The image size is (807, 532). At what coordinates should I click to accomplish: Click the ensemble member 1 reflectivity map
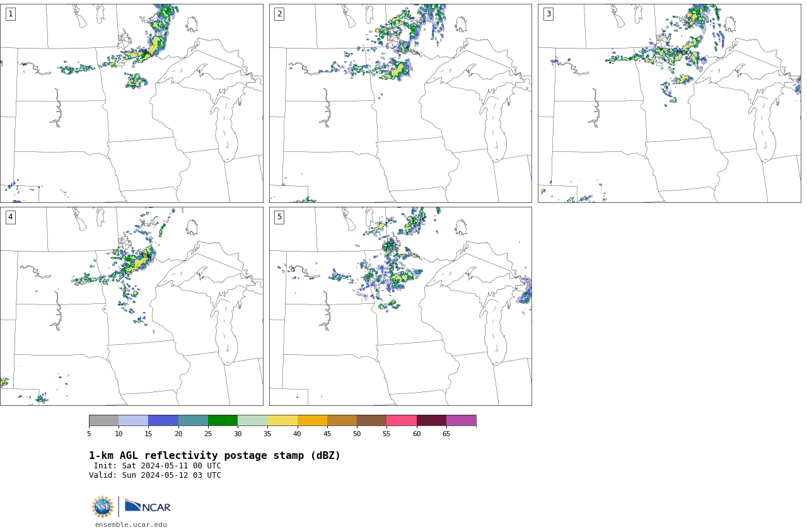131,103
